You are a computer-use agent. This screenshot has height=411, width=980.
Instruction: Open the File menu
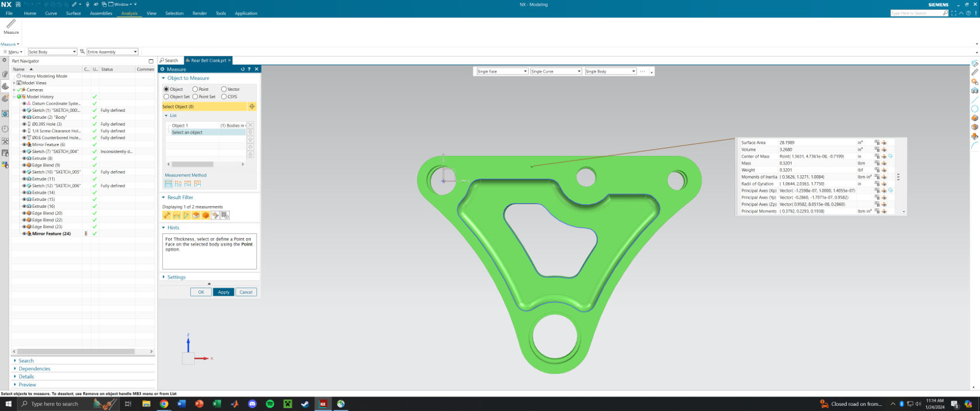[9, 13]
